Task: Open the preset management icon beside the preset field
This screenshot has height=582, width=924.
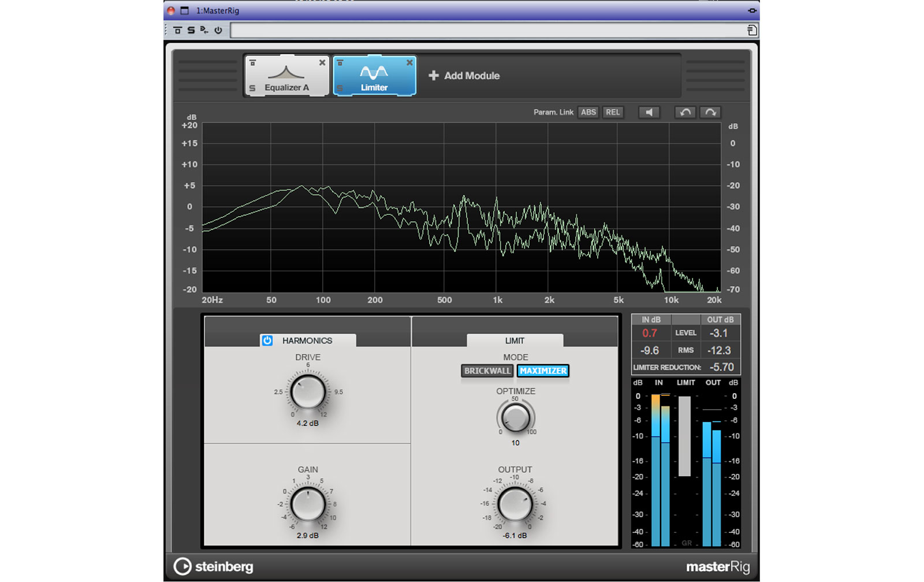Action: pyautogui.click(x=752, y=30)
